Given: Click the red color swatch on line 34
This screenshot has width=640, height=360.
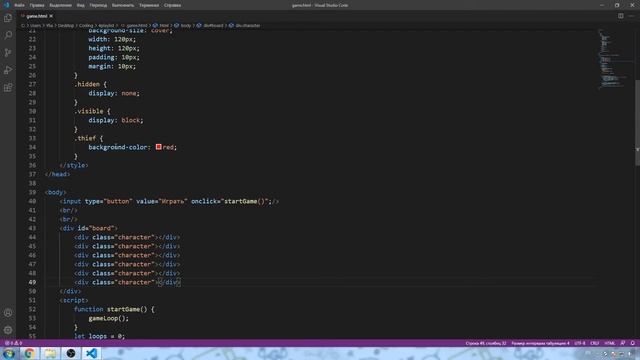Looking at the screenshot, I should click(158, 147).
